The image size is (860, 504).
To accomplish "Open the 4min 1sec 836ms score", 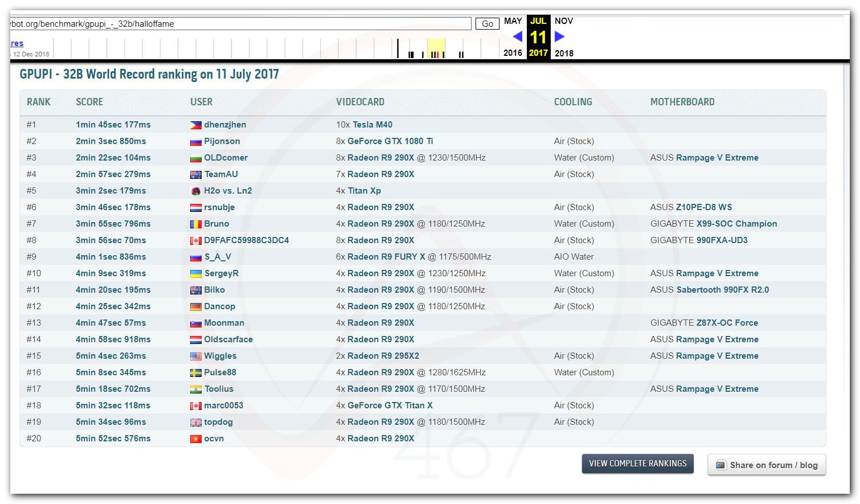I will pos(111,257).
